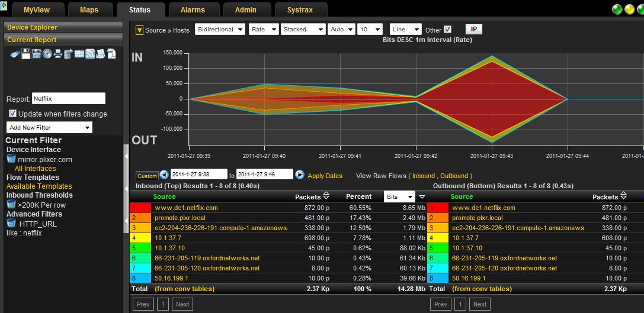Click the white floppy disk save icon
644x313 pixels.
pyautogui.click(x=26, y=54)
